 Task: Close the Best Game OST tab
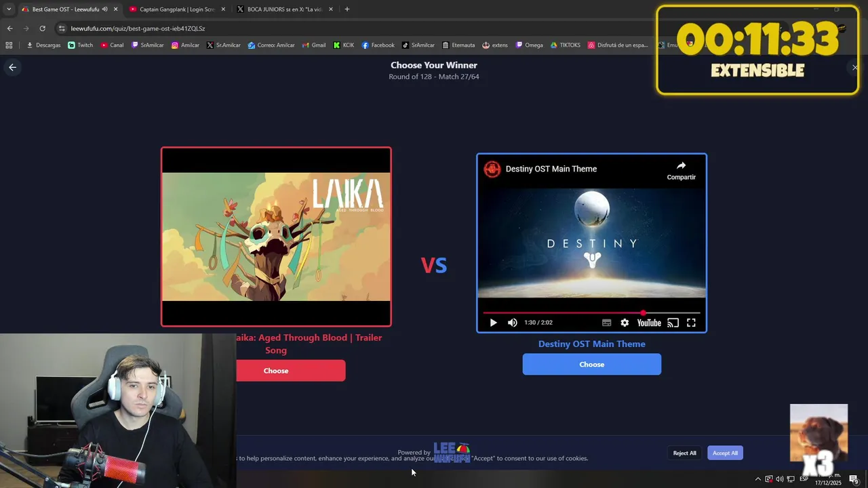point(115,9)
